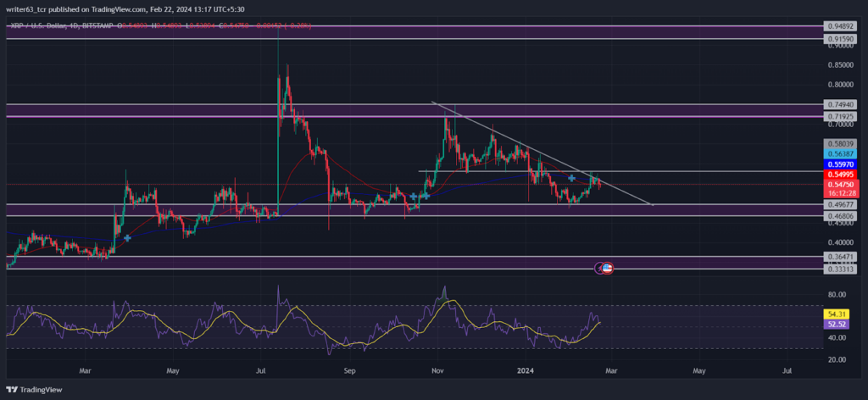Click the dark-blue 0.55970 price label

tap(840, 164)
